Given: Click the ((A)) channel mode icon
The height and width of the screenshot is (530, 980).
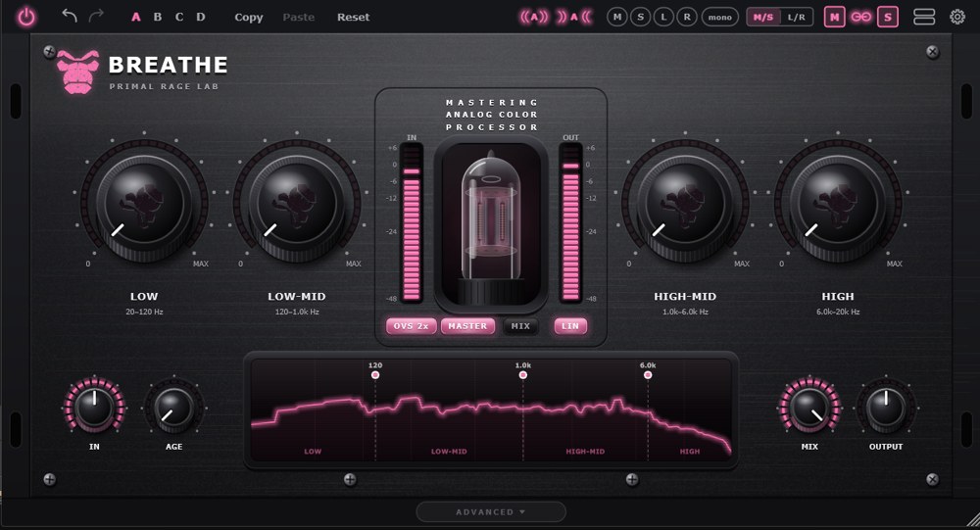Looking at the screenshot, I should click(x=534, y=17).
